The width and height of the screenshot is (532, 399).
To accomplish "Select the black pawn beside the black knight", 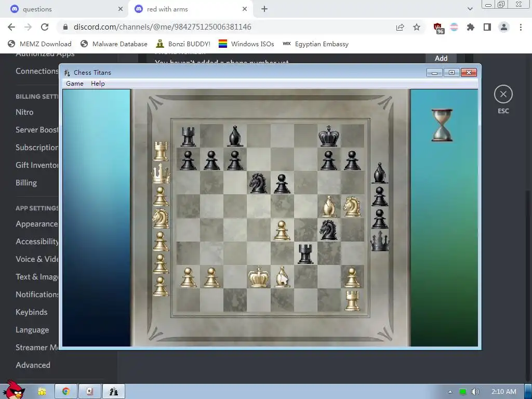I will 282,183.
